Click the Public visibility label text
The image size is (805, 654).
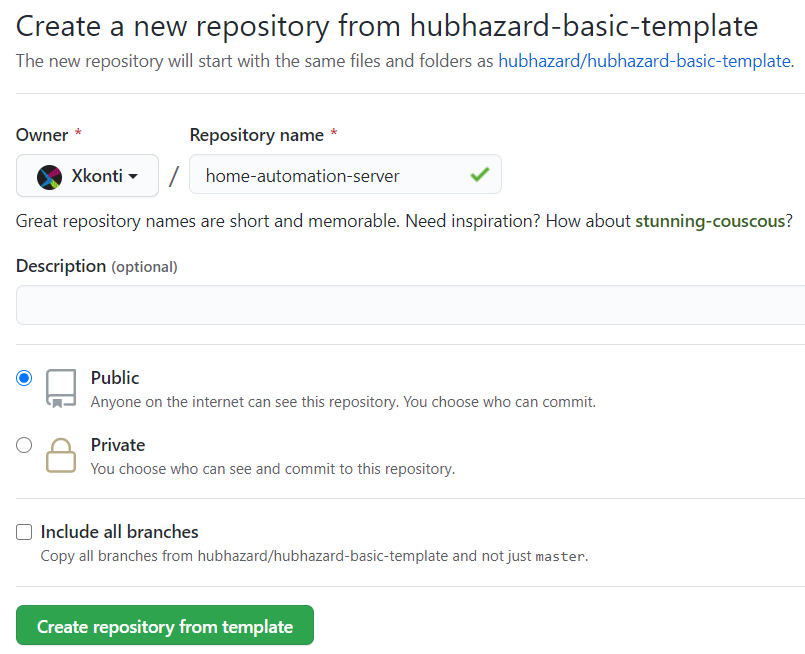click(x=115, y=378)
